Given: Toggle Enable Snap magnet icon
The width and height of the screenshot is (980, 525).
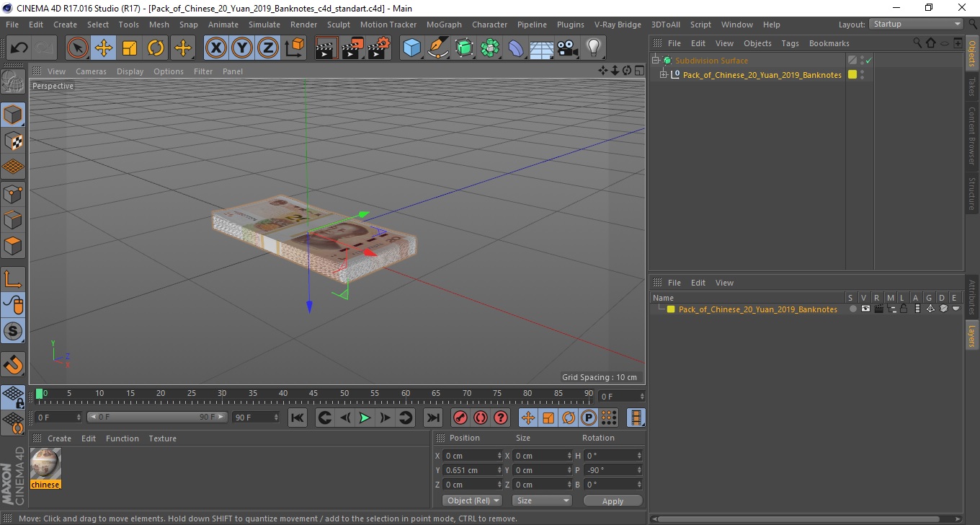Looking at the screenshot, I should 13,364.
